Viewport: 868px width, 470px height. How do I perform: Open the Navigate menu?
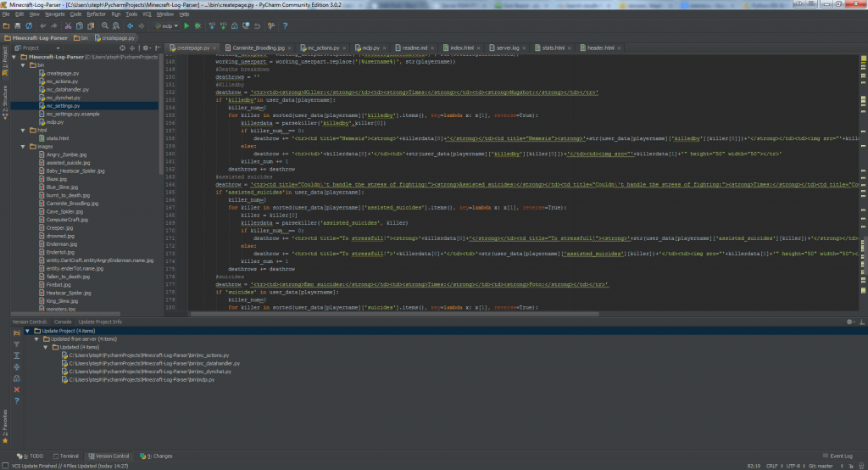[x=55, y=14]
